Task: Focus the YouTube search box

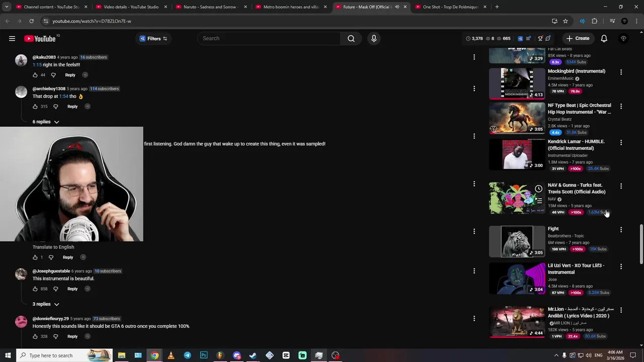Action: coord(269,38)
